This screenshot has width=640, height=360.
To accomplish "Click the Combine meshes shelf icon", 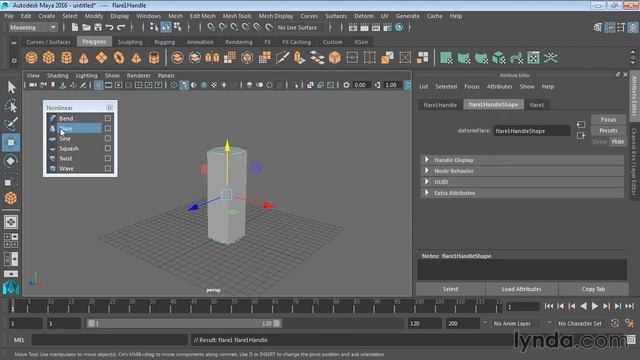I will (177, 58).
